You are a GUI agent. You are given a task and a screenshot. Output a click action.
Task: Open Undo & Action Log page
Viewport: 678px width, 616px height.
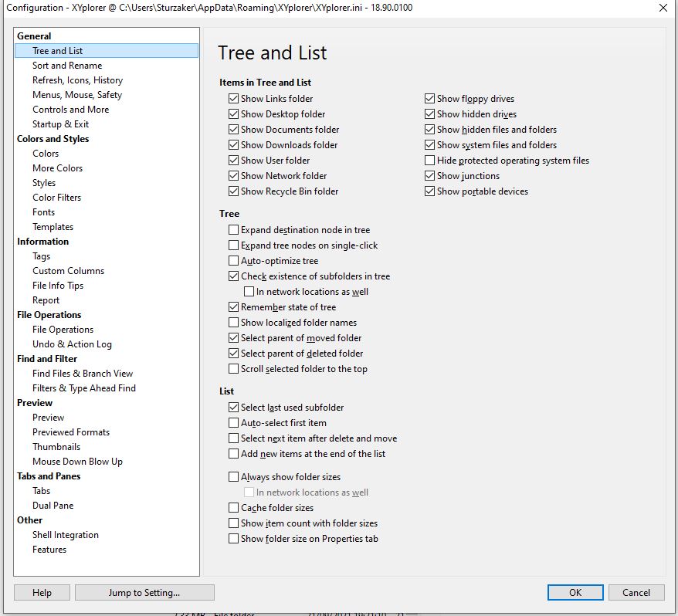click(72, 344)
